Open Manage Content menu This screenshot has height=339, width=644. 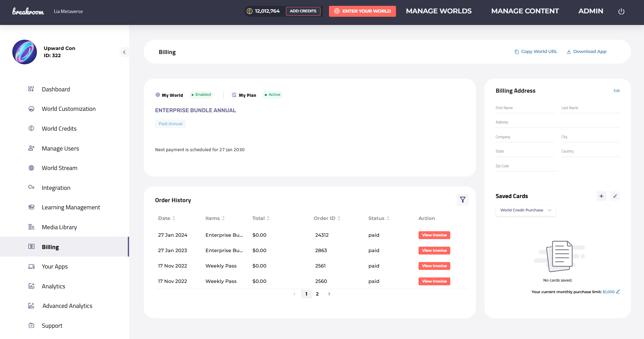click(x=525, y=11)
